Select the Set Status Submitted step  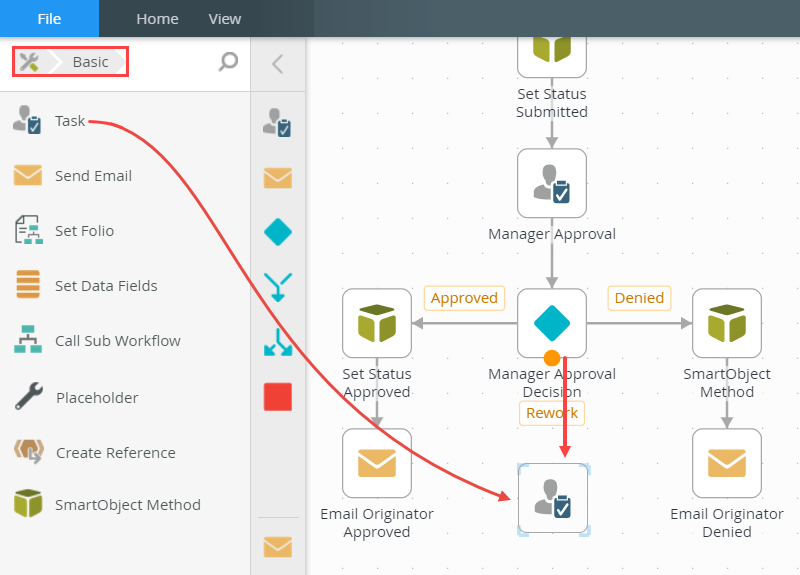click(552, 56)
